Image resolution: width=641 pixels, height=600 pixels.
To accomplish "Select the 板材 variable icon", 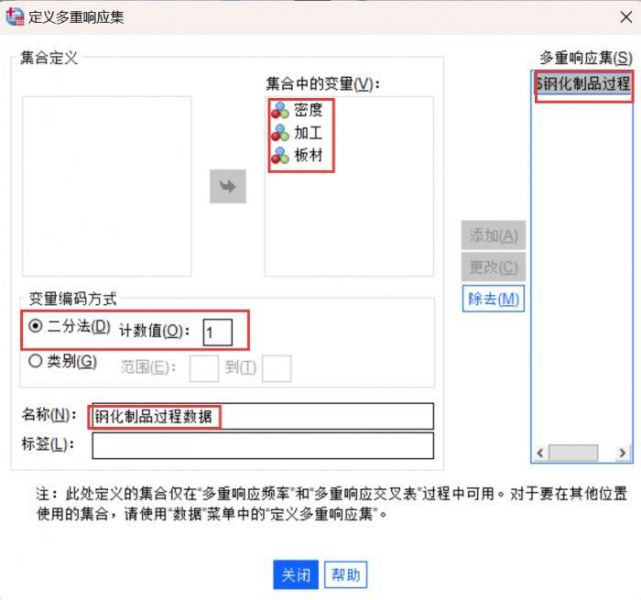I will 280,155.
